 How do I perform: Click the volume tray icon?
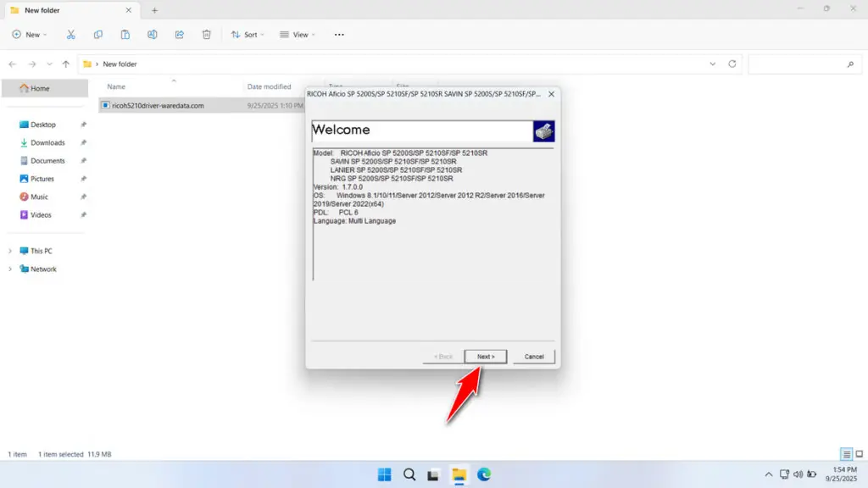point(798,474)
